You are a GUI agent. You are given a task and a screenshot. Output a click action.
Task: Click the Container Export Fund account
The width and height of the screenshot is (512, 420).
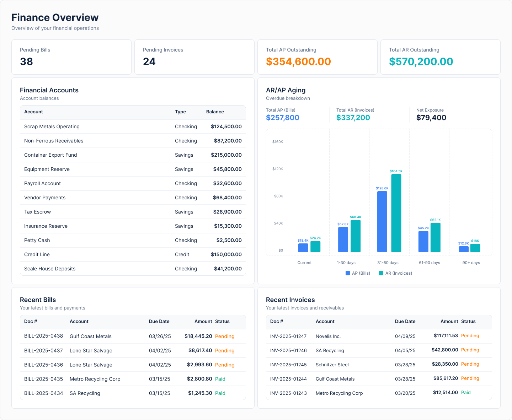pyautogui.click(x=133, y=155)
